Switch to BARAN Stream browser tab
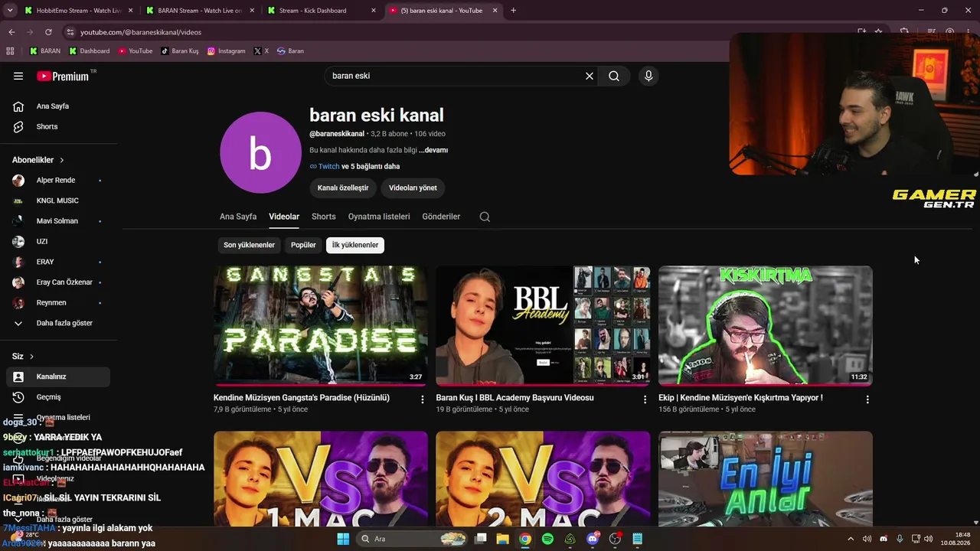This screenshot has height=551, width=980. 201,11
